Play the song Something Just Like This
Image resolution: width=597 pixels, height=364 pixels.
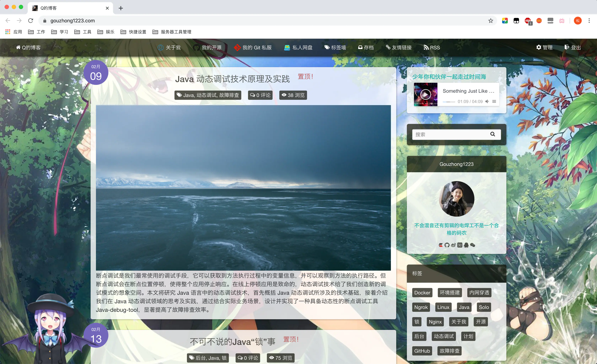click(x=426, y=94)
